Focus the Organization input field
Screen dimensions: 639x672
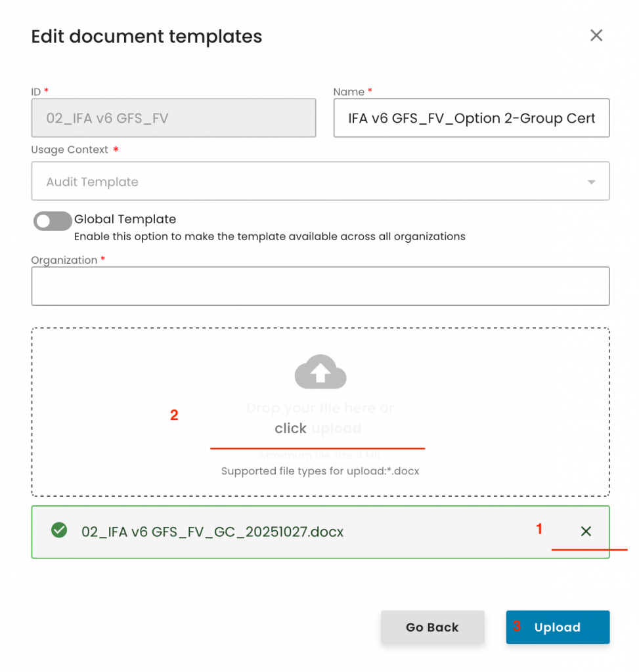click(320, 286)
